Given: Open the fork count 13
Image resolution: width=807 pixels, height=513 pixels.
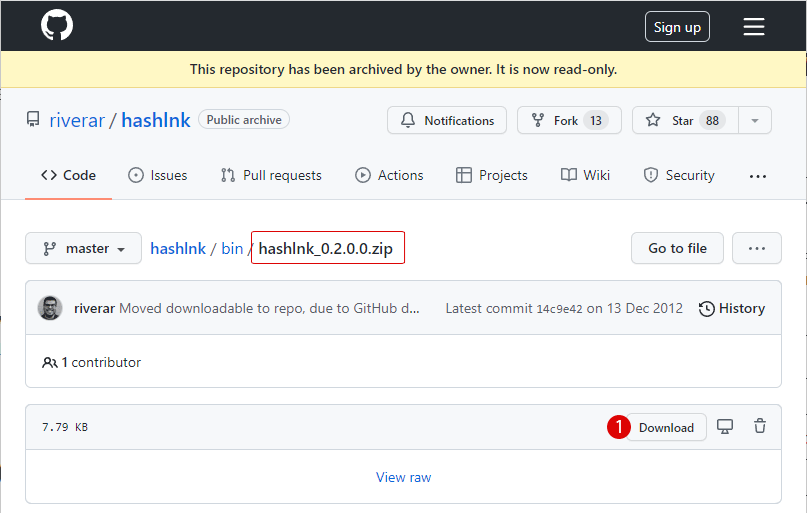Looking at the screenshot, I should pyautogui.click(x=595, y=120).
